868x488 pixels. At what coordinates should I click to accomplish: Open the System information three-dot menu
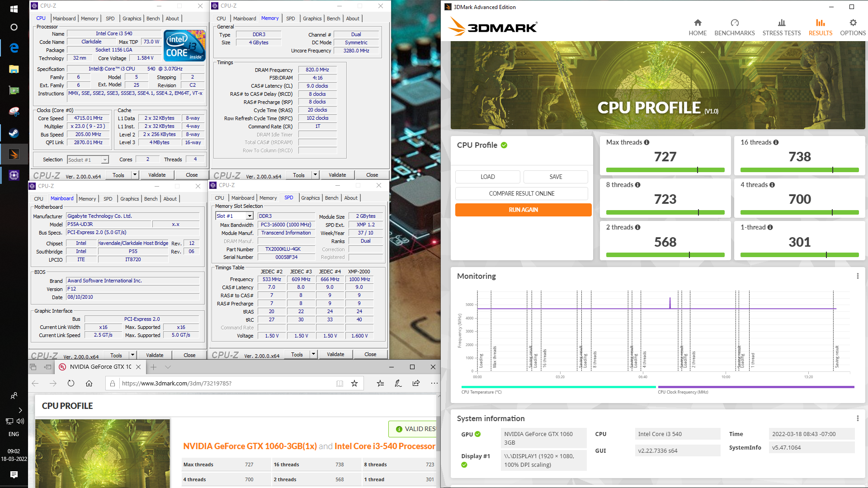point(858,418)
